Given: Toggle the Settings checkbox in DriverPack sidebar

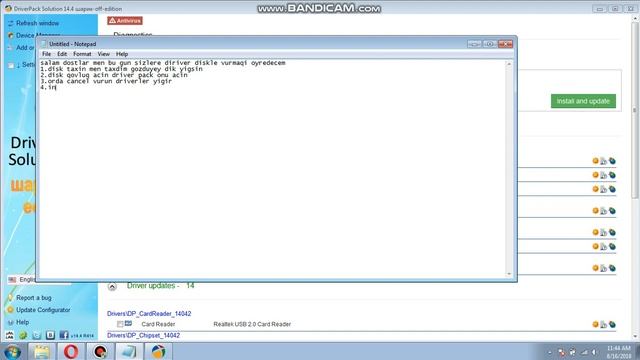Looking at the screenshot, I should [11, 65].
